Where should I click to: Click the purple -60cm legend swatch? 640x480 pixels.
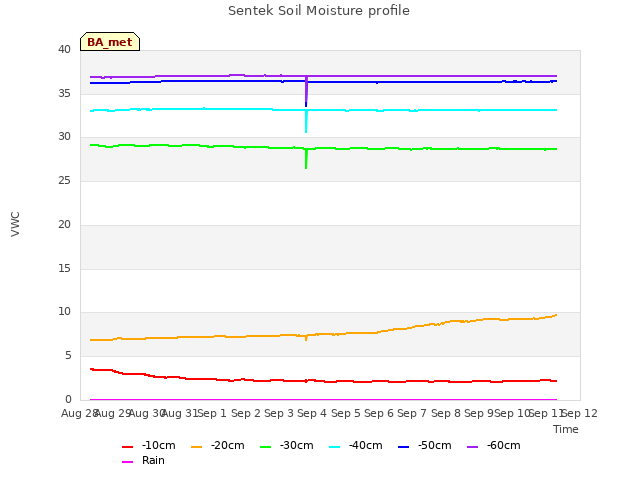[473, 447]
